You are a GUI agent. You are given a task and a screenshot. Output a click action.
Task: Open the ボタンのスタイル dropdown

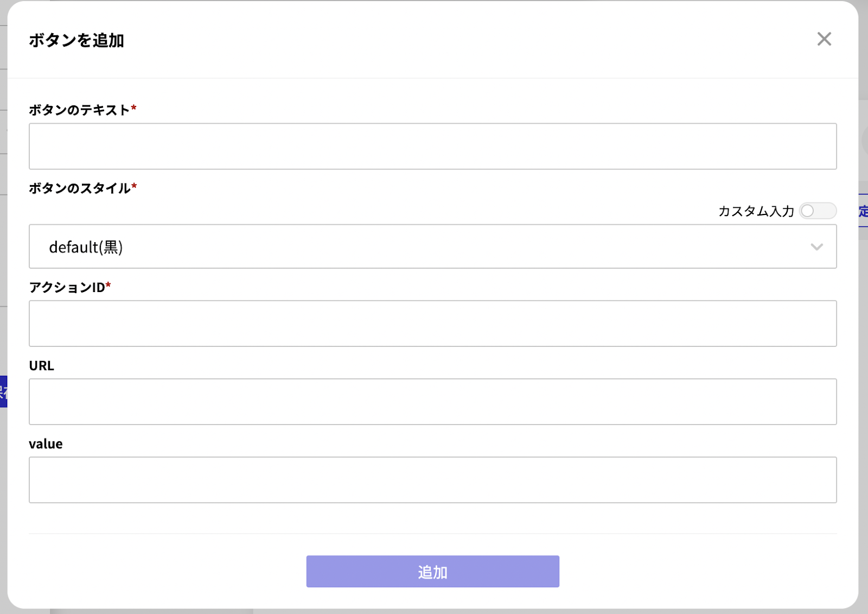[x=433, y=246]
